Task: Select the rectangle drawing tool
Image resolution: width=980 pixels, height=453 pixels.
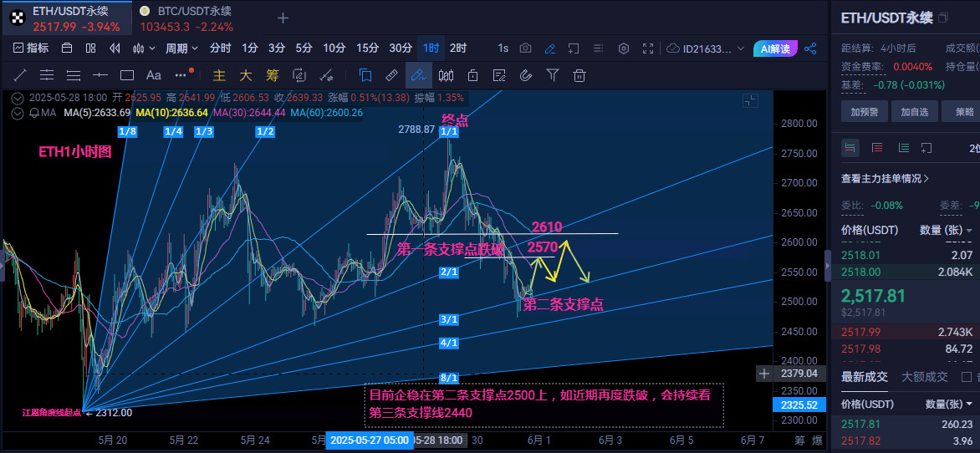Action: [x=127, y=75]
